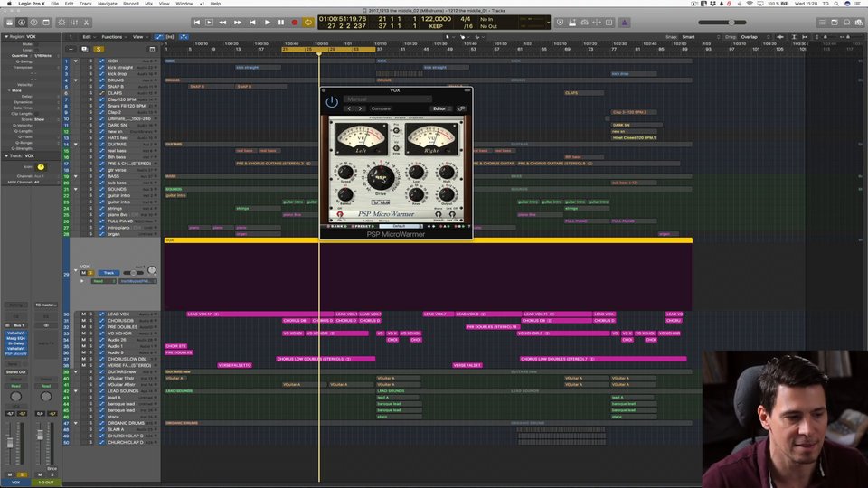The width and height of the screenshot is (868, 488).
Task: Go to beginning of project
Action: tap(196, 23)
